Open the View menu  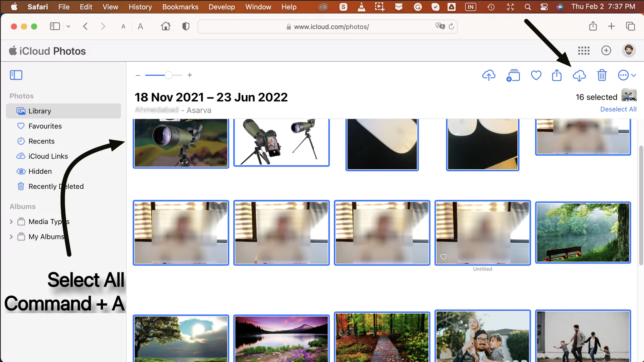(110, 7)
